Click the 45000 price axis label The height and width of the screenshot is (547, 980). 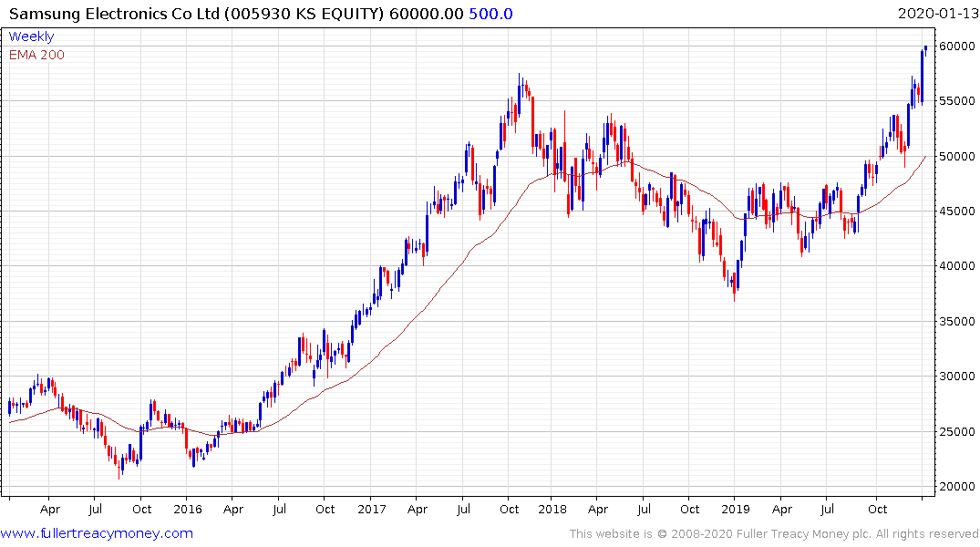point(956,212)
